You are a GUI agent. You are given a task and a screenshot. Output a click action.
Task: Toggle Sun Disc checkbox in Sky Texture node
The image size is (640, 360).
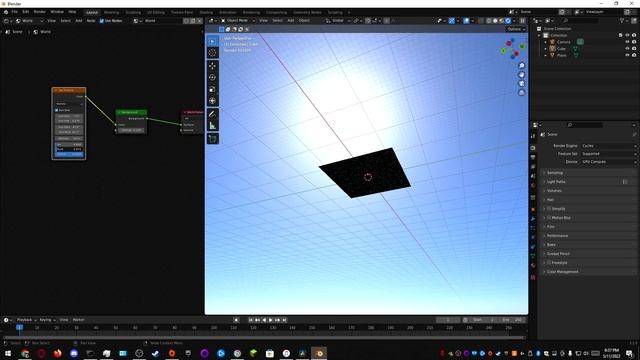pos(57,110)
